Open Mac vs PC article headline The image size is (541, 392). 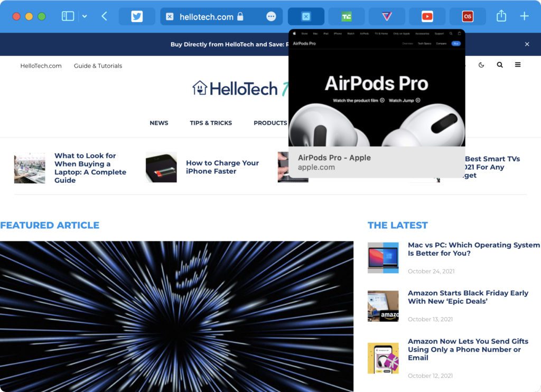(473, 249)
